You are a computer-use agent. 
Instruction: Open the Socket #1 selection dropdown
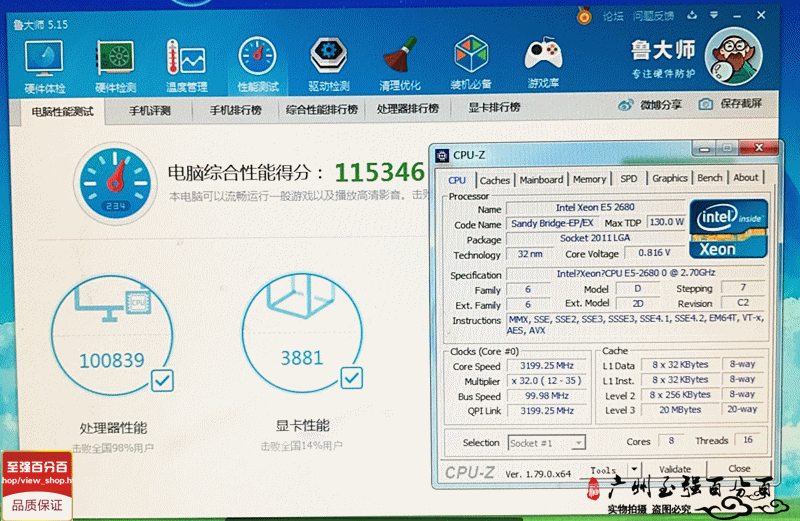pos(546,443)
